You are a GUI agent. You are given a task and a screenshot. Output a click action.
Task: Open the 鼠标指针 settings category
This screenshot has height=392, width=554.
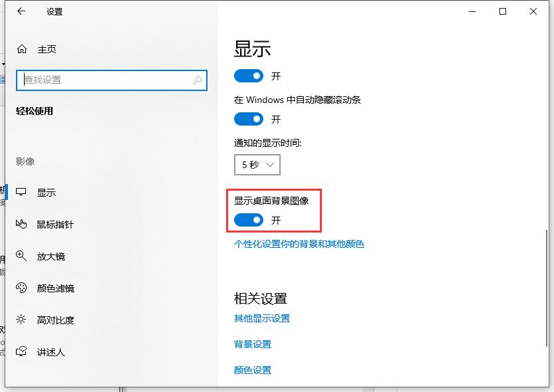pyautogui.click(x=55, y=225)
